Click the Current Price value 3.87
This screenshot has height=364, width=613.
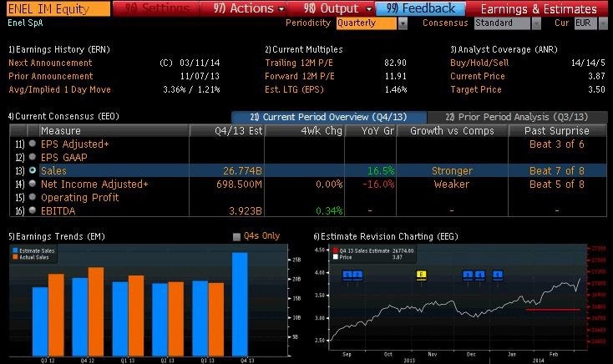596,76
